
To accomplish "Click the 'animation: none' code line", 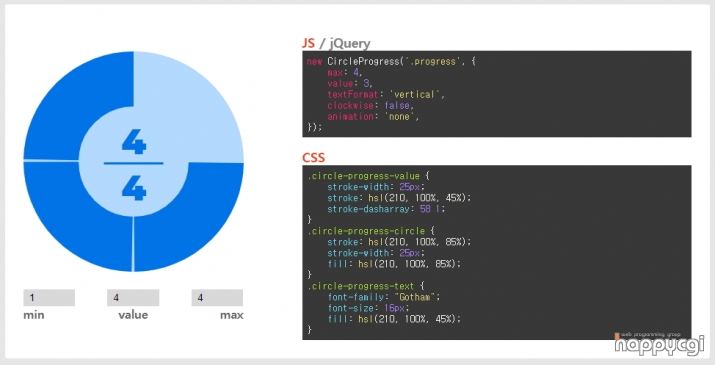I will tap(373, 116).
